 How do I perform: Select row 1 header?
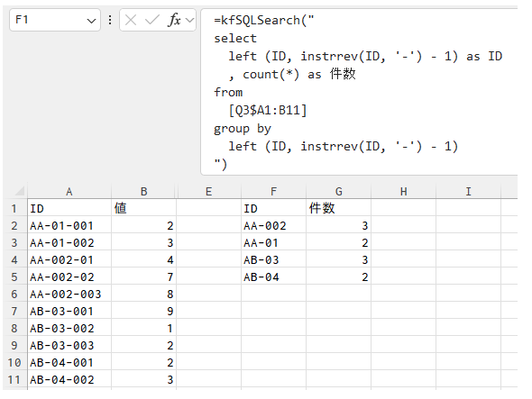click(14, 208)
